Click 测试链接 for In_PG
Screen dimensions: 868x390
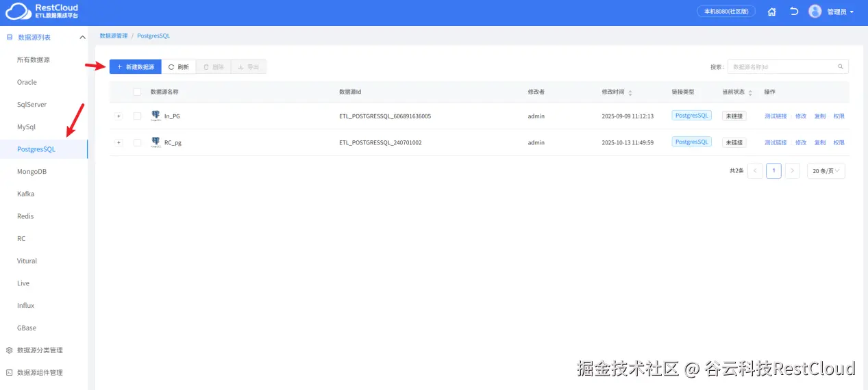(x=776, y=116)
